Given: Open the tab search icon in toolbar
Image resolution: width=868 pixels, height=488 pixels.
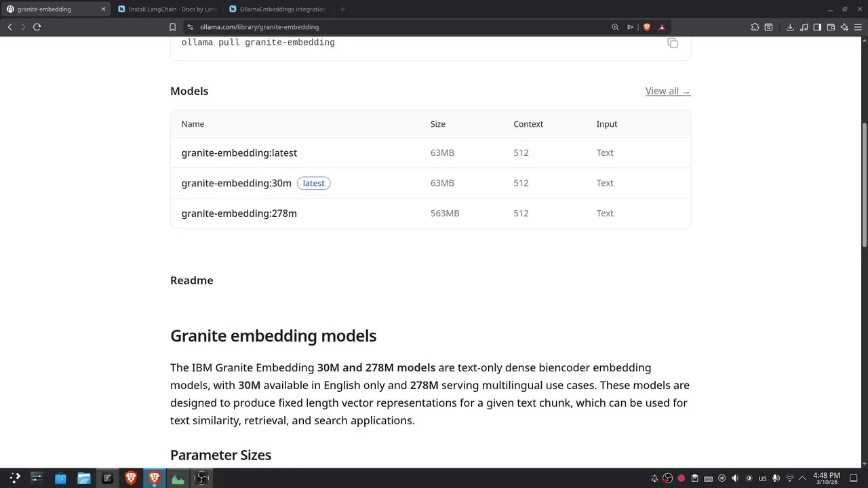Looking at the screenshot, I should tap(768, 27).
